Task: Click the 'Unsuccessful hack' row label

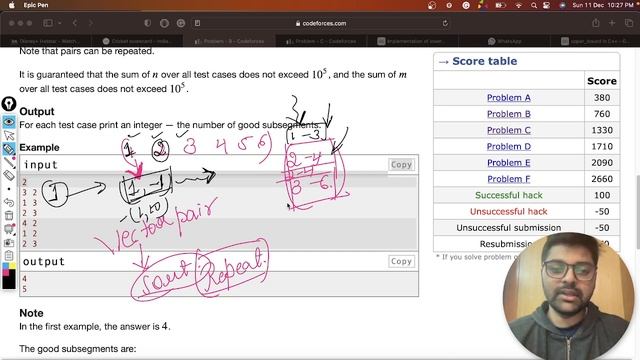Action: pos(509,211)
